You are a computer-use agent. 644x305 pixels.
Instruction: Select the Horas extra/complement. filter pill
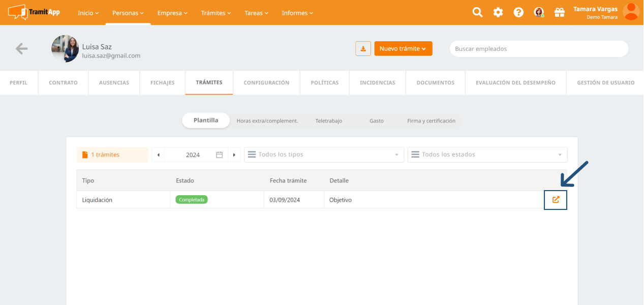click(267, 121)
